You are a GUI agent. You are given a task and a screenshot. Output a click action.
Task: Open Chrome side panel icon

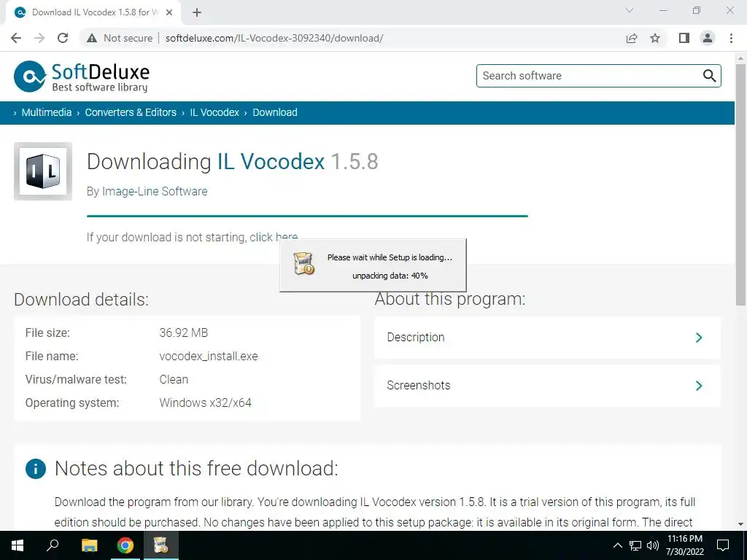(684, 38)
